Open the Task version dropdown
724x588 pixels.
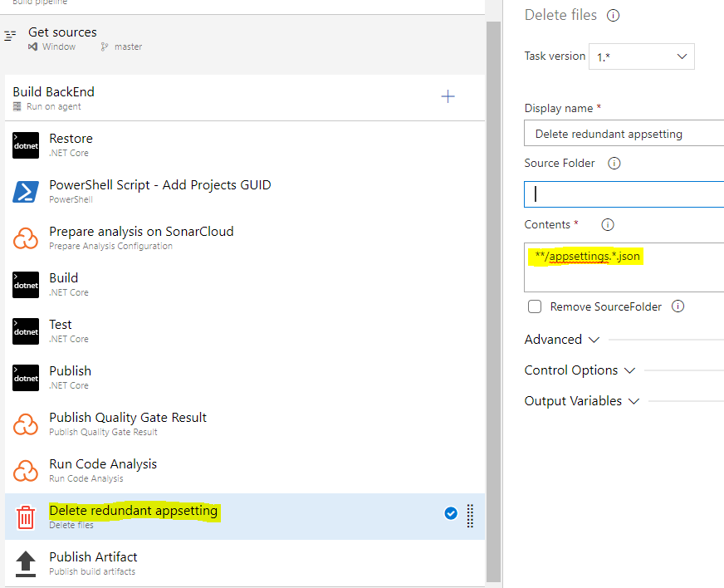[641, 57]
